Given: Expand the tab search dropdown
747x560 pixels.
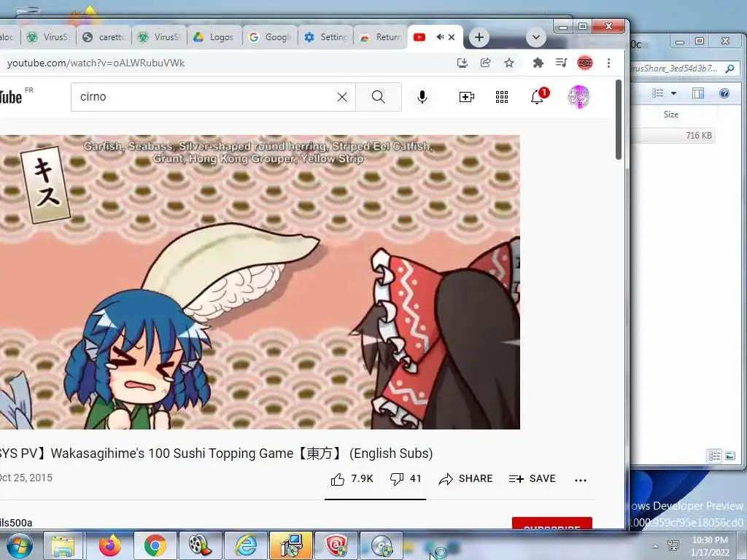Looking at the screenshot, I should pos(536,37).
